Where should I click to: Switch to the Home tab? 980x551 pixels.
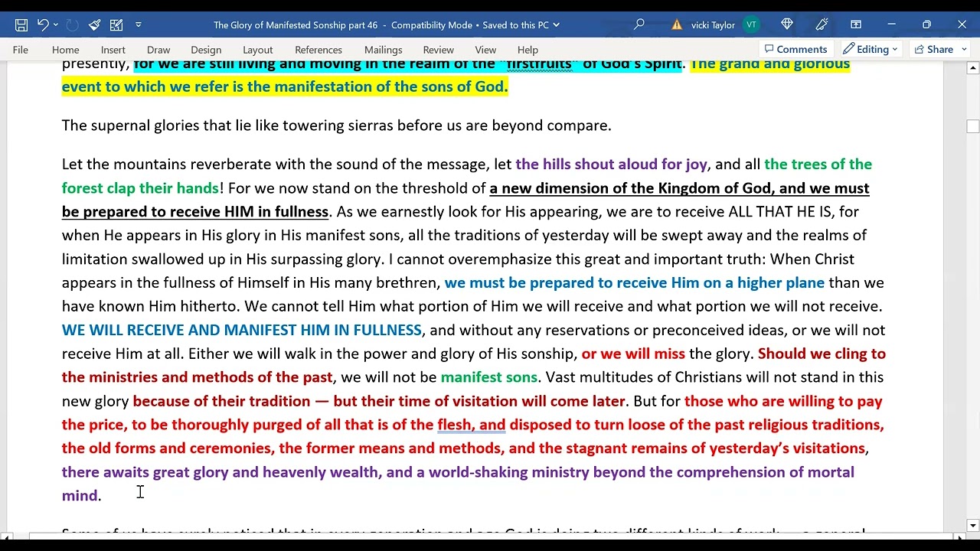66,50
